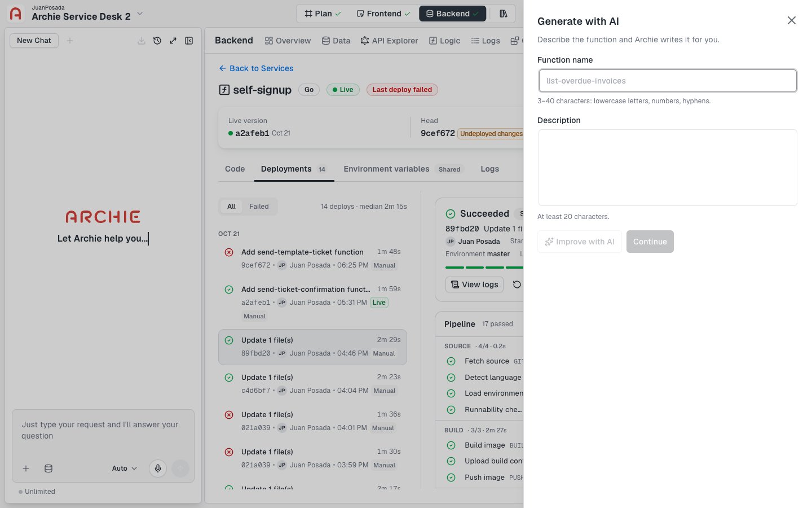
Task: Close the Generate with AI panel
Action: pyautogui.click(x=792, y=20)
